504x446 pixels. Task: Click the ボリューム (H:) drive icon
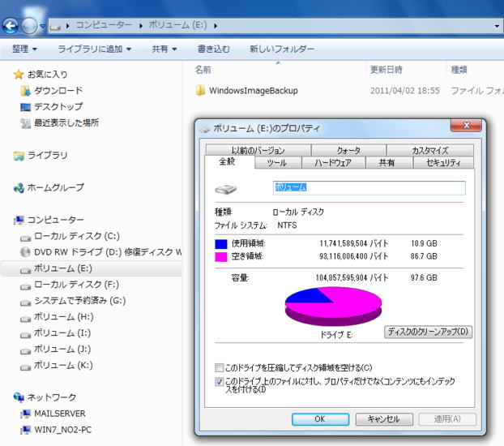(25, 318)
